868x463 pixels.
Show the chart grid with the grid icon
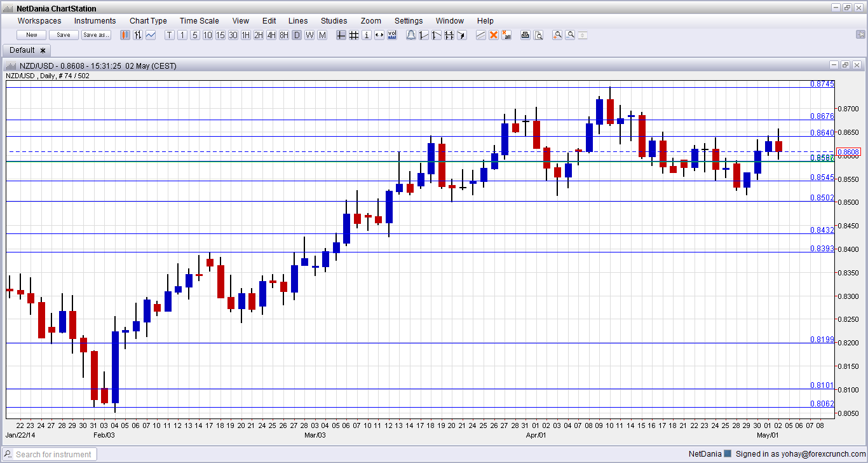(354, 35)
